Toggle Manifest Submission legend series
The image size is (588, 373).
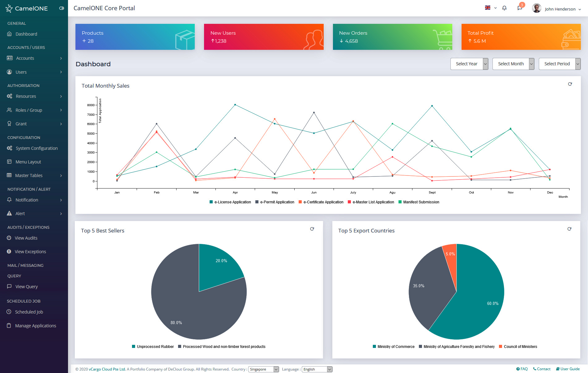click(419, 202)
